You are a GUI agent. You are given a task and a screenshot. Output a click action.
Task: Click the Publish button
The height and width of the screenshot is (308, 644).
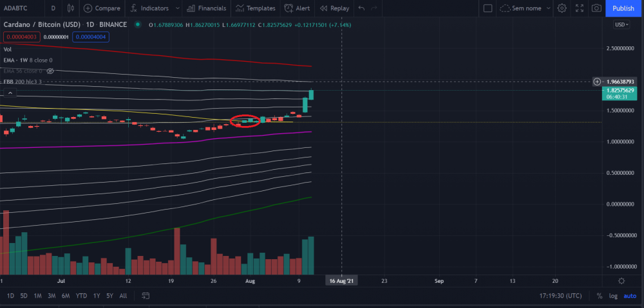point(623,8)
